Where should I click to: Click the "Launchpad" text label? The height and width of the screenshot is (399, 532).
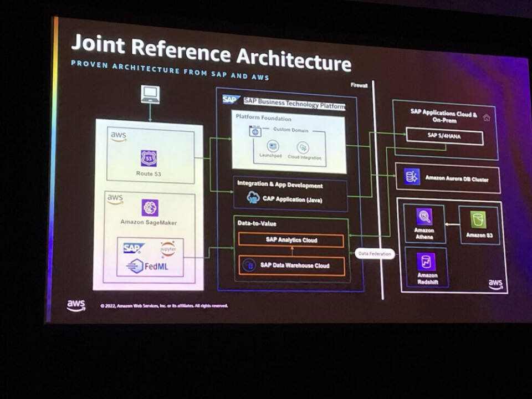click(x=270, y=155)
